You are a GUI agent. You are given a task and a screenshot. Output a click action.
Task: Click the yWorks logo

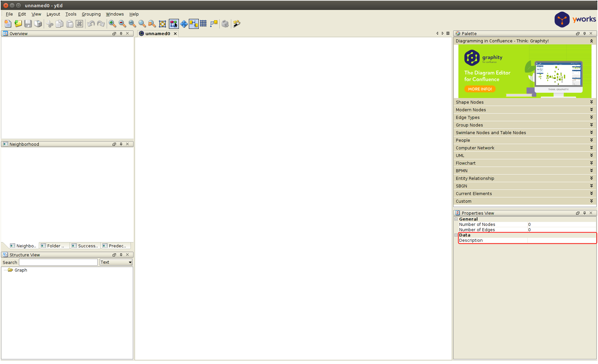pyautogui.click(x=575, y=20)
